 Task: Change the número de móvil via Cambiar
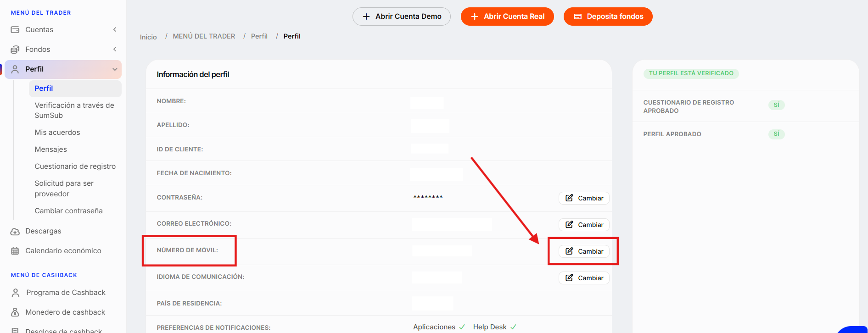(x=584, y=251)
